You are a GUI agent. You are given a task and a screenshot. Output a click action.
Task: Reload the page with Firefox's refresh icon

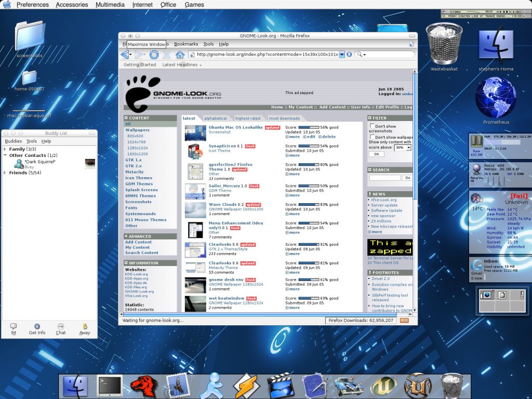154,54
